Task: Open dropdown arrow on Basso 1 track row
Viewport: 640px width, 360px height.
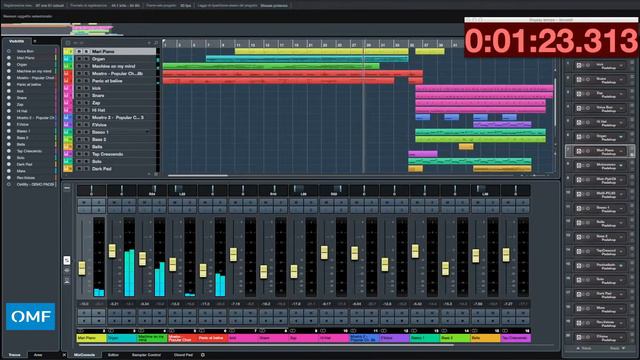Action: (147, 132)
